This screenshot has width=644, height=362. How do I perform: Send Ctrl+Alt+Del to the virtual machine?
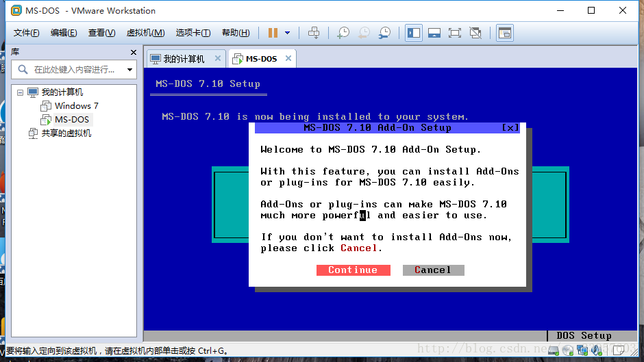pyautogui.click(x=314, y=33)
